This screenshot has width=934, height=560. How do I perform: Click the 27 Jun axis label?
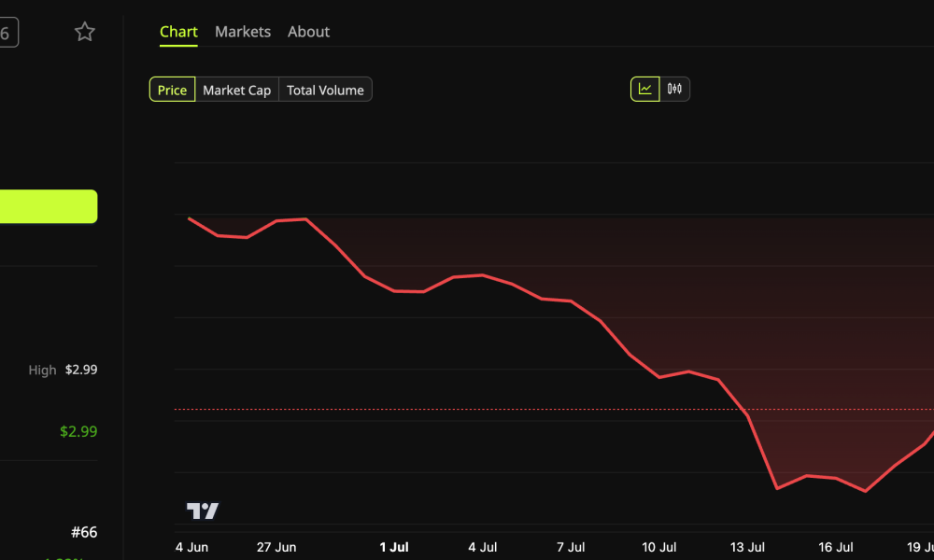276,547
